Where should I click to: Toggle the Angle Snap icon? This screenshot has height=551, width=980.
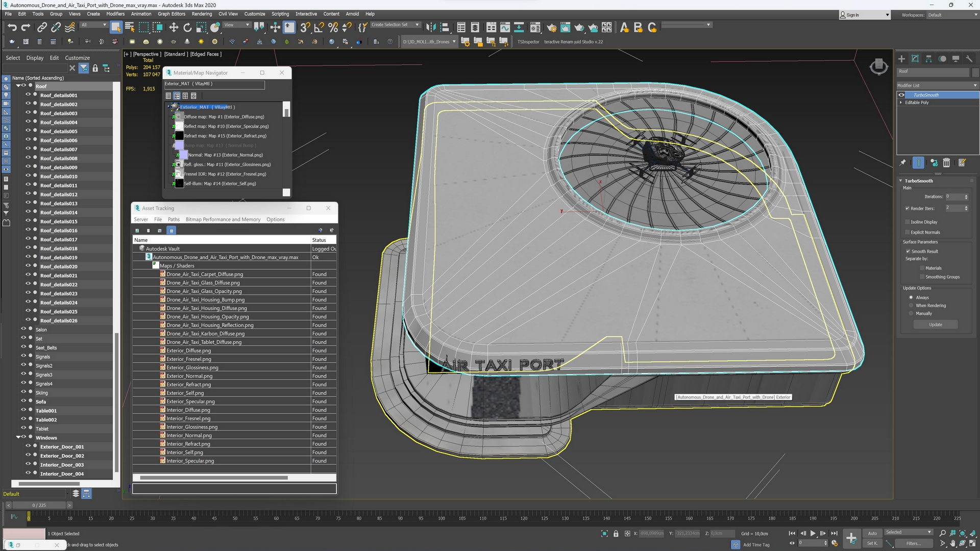tap(319, 27)
